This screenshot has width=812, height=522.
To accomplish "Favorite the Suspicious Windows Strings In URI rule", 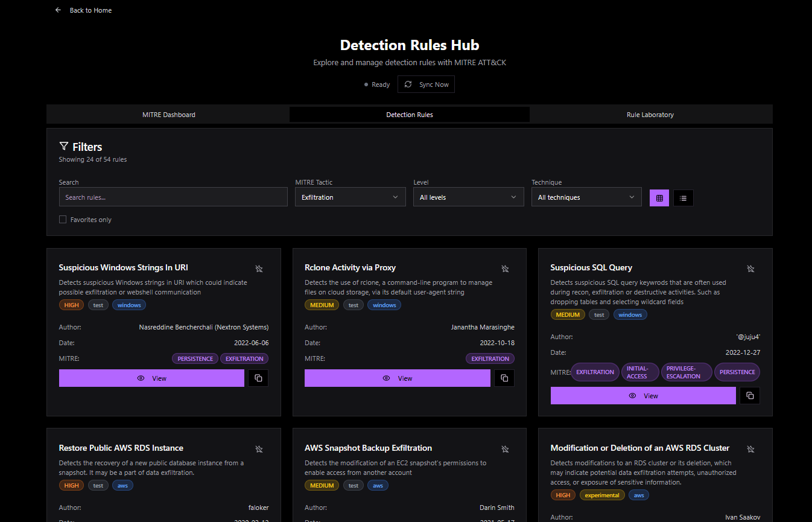I will [x=259, y=269].
